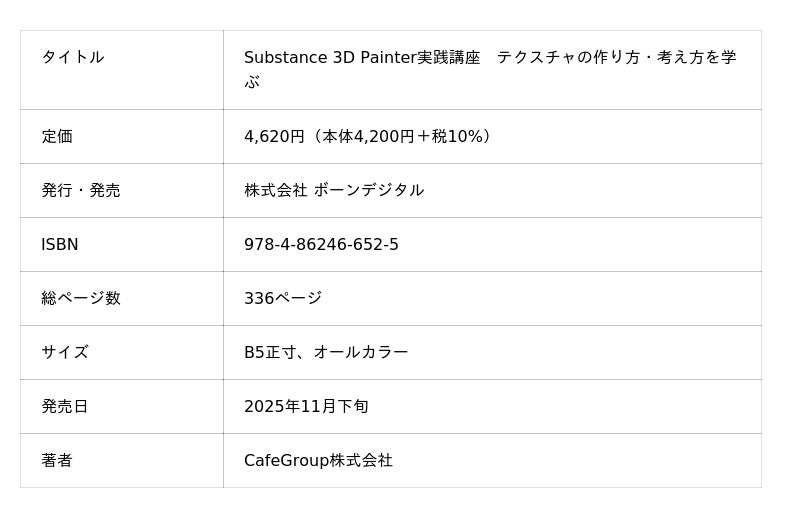
Task: Click the ISBN number 978-4-86246-652-5
Action: [x=321, y=245]
